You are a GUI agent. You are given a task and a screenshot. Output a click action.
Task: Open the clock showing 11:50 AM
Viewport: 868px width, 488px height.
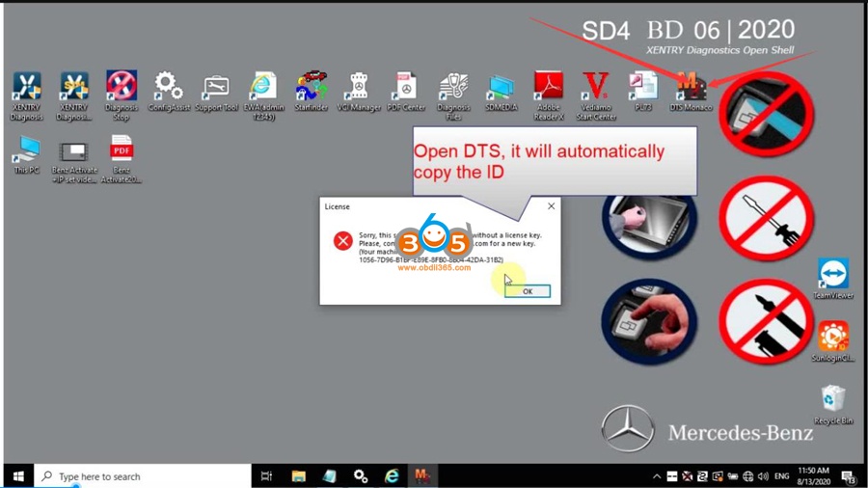(x=813, y=475)
